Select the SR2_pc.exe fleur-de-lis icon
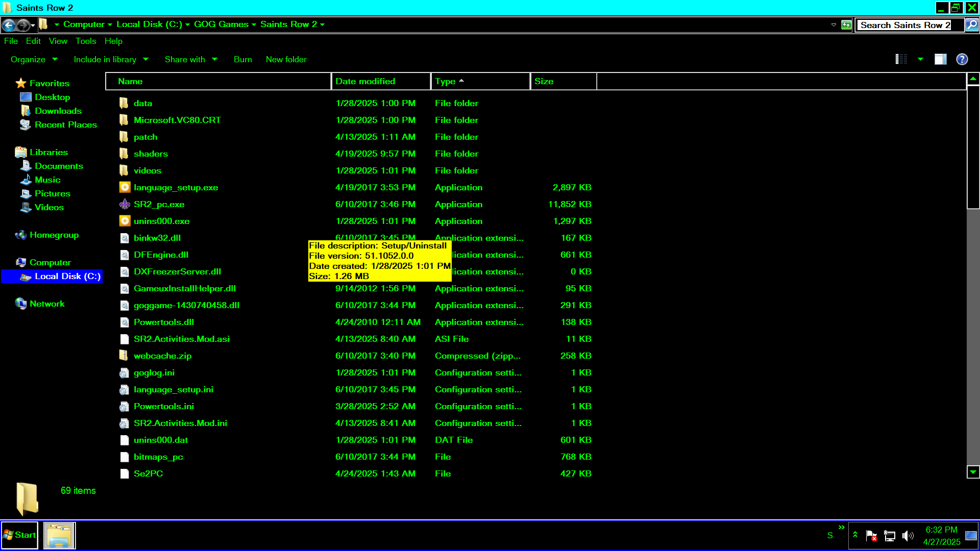 tap(125, 204)
